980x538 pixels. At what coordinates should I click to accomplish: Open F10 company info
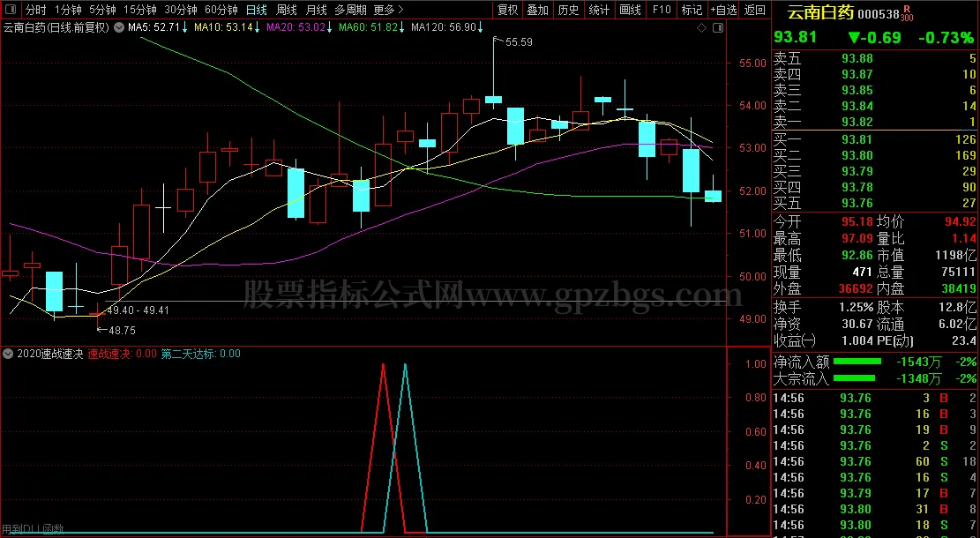click(x=662, y=10)
